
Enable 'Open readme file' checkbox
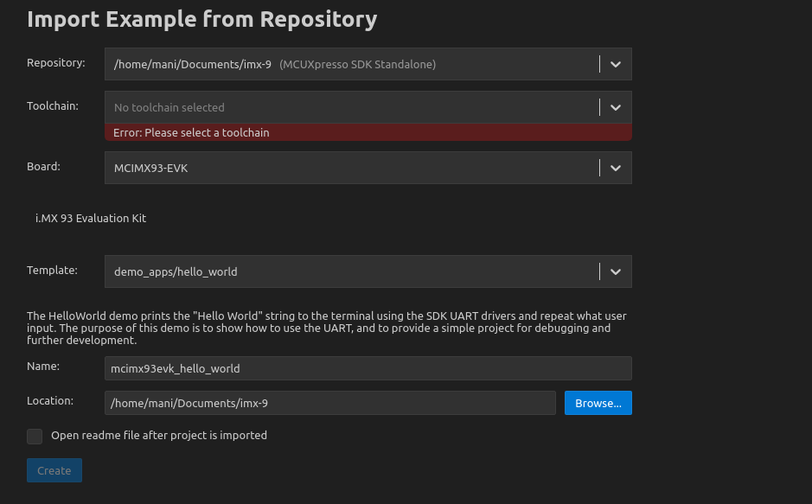pyautogui.click(x=35, y=436)
